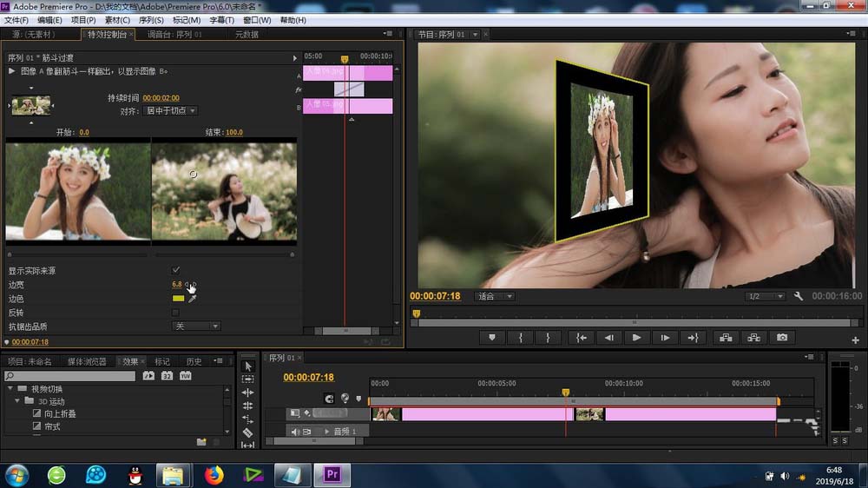This screenshot has height=488, width=868.
Task: Export frame with camera icon
Action: click(782, 337)
